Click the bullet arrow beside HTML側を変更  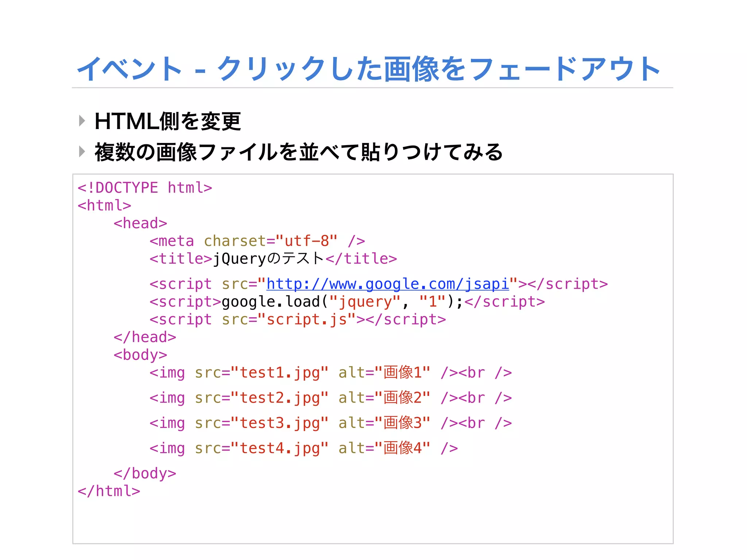(82, 121)
